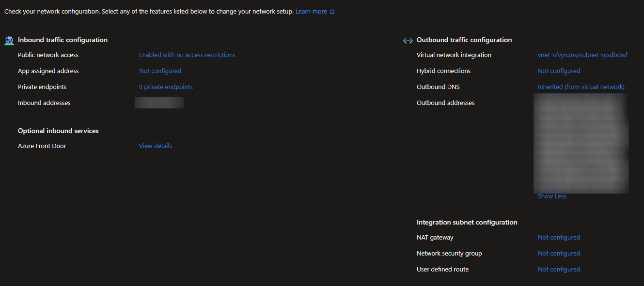View details for Azure Front Door
The image size is (644, 286).
pyautogui.click(x=156, y=146)
